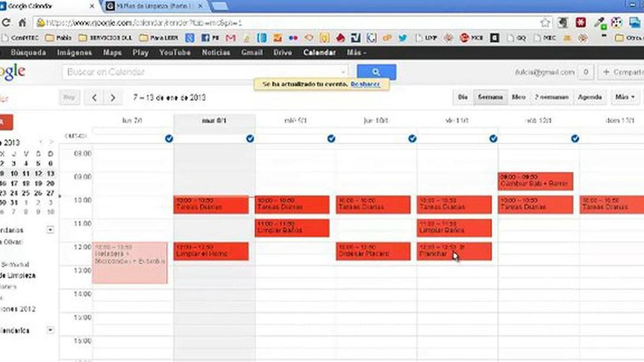The image size is (644, 362).
Task: Click the Hoy today button
Action: (69, 98)
